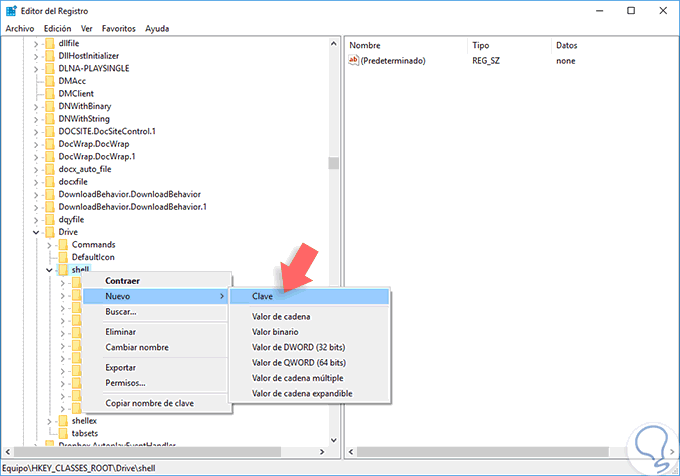680x476 pixels.
Task: Collapse the Drive key
Action: [36, 232]
